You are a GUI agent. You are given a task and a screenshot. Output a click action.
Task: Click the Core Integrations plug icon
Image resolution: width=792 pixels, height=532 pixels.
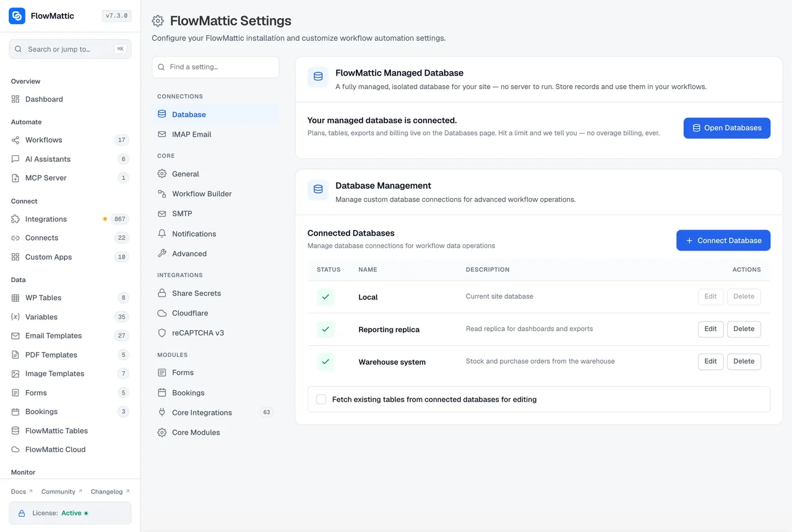pyautogui.click(x=162, y=413)
